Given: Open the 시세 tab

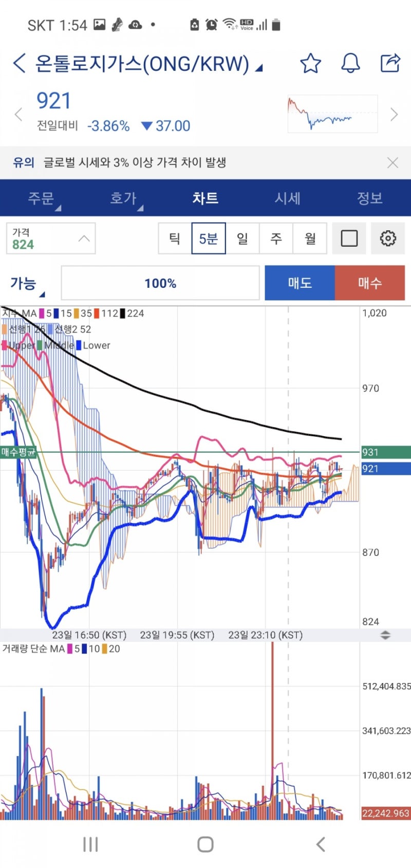Looking at the screenshot, I should click(288, 198).
